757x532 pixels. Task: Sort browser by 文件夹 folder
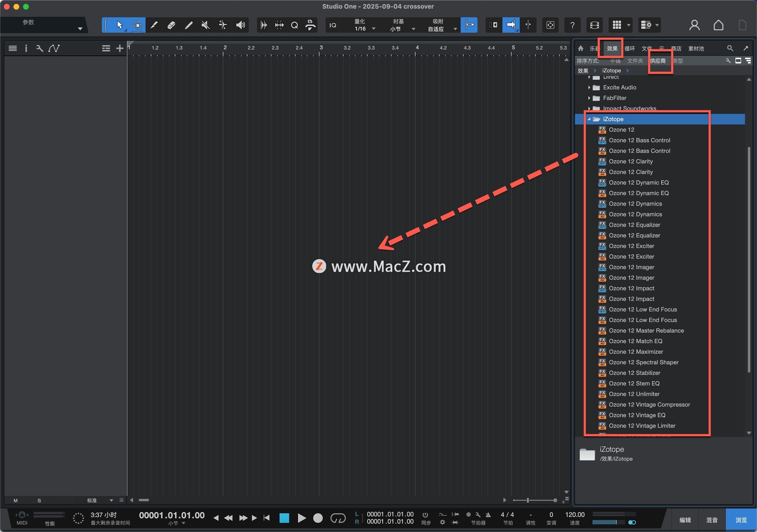pos(635,61)
